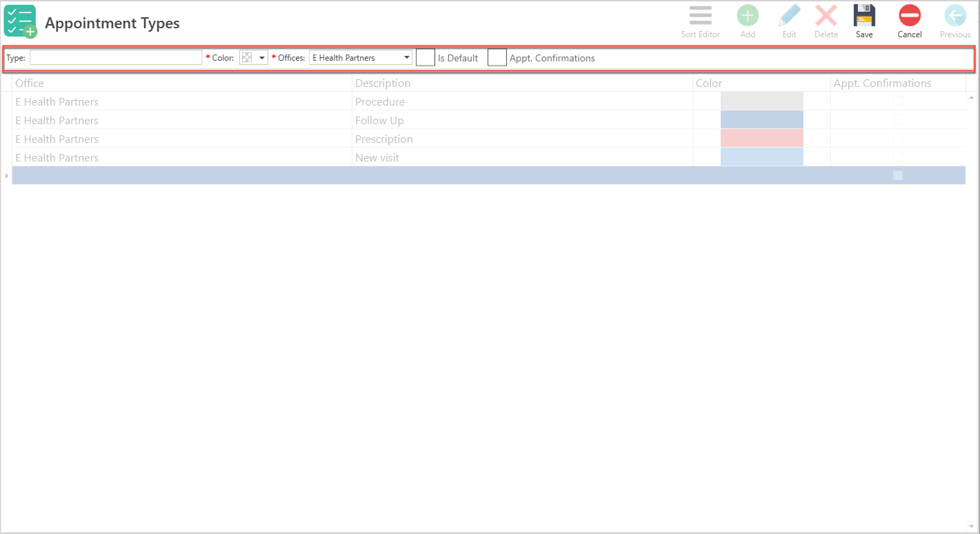Image resolution: width=980 pixels, height=534 pixels.
Task: Open the Color picker dropdown arrow
Action: (x=262, y=58)
